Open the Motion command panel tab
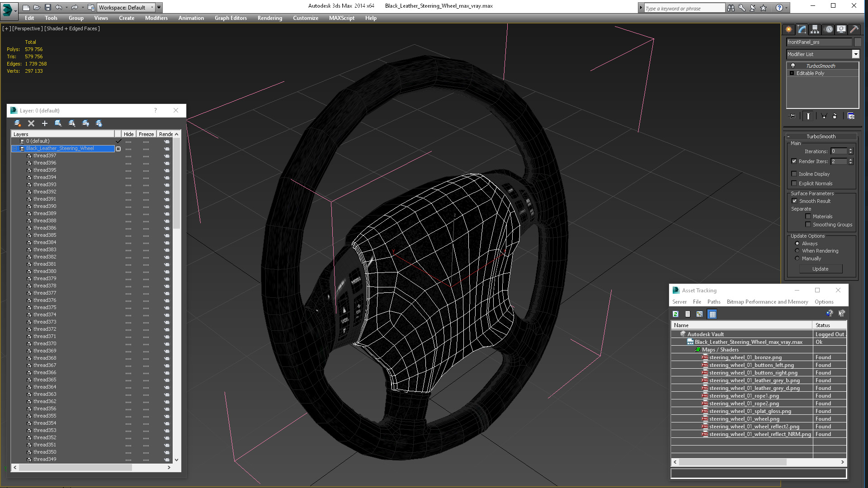Viewport: 868px width, 488px height. (x=828, y=29)
